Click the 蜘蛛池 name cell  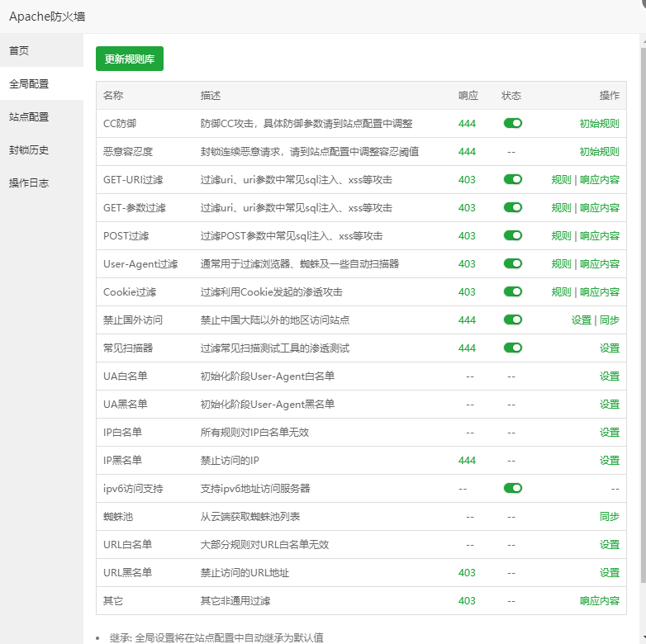(118, 516)
